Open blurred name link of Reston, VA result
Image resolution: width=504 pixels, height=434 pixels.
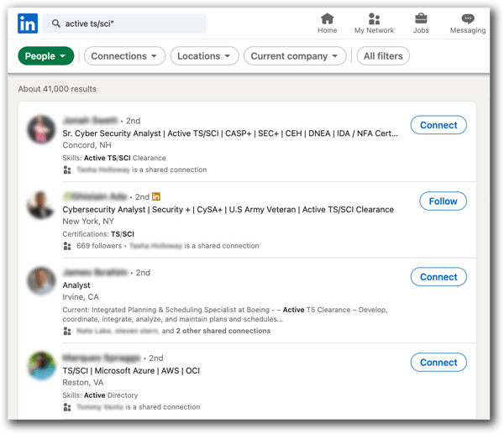102,358
